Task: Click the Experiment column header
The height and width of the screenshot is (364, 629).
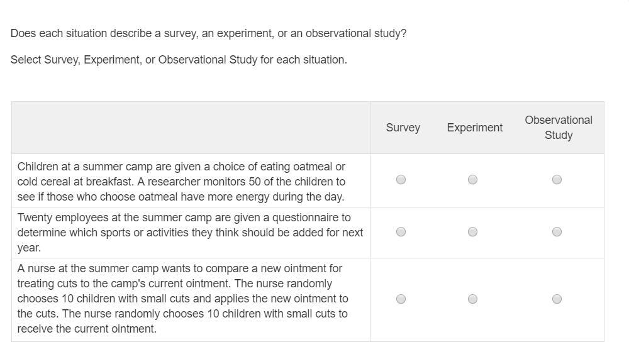Action: pyautogui.click(x=475, y=128)
